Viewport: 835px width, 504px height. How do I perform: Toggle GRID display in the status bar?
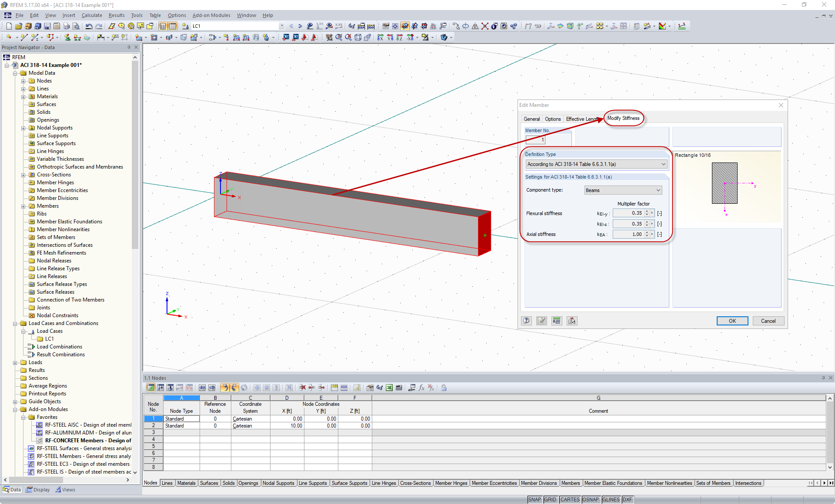pos(550,499)
